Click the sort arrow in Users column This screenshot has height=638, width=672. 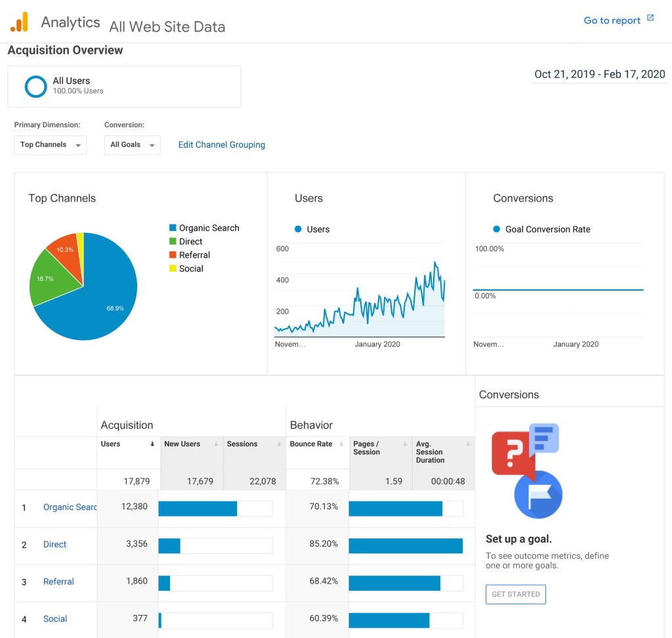click(x=152, y=444)
